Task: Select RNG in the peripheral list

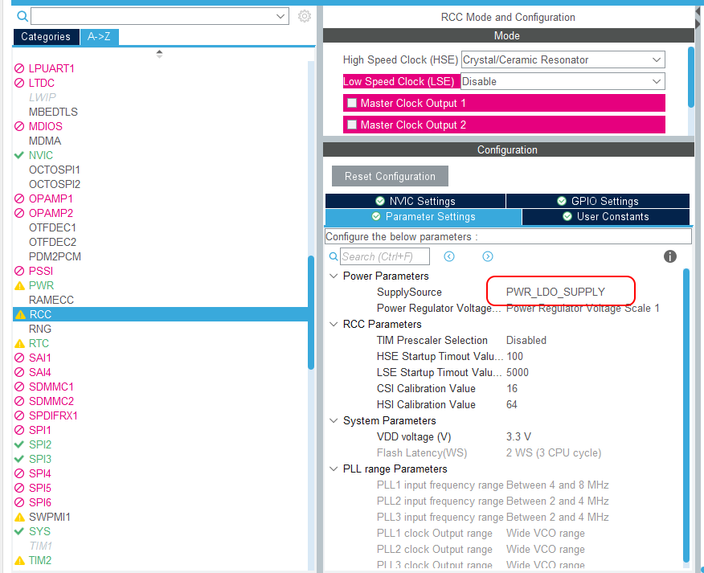Action: 40,329
